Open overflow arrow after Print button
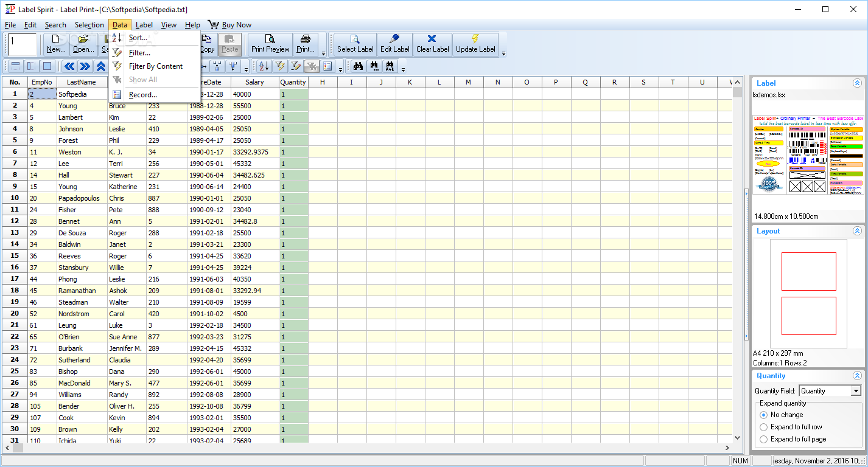The height and width of the screenshot is (467, 868). 323,54
